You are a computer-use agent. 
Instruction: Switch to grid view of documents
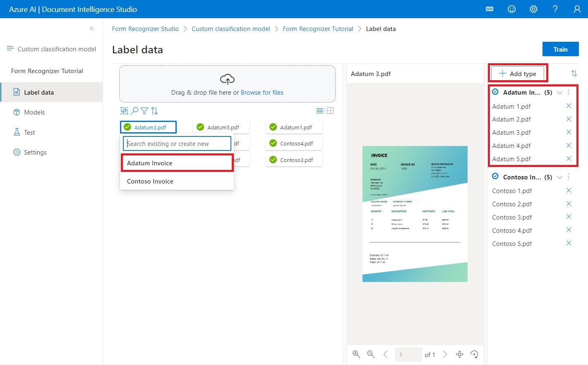coord(330,110)
